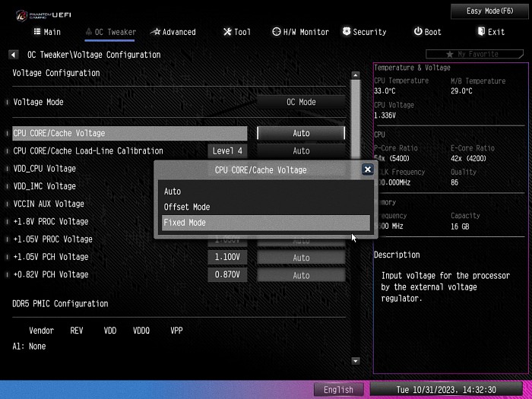Switch to Easy Mode (F6)
The height and width of the screenshot is (399, 532).
point(490,11)
